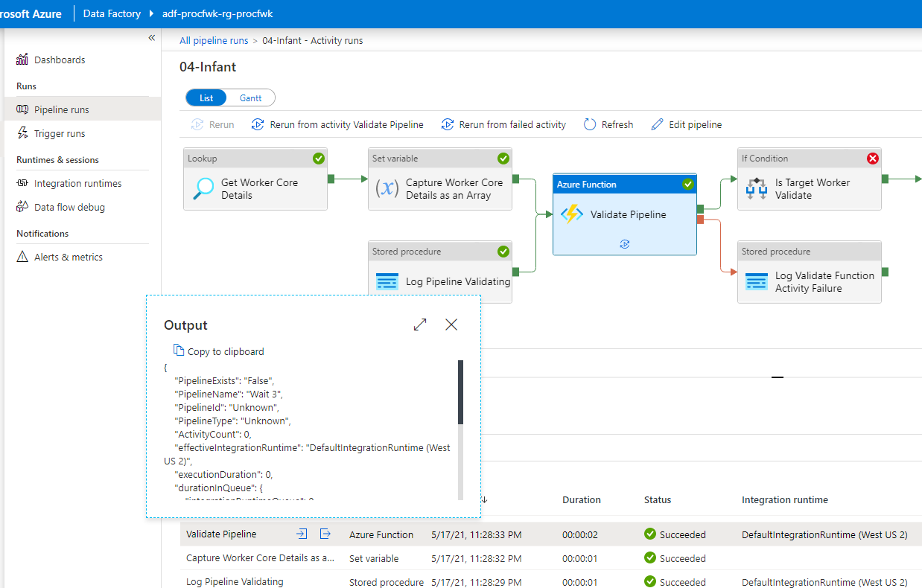
Task: Click the Lookup magnifier icon
Action: tap(203, 188)
